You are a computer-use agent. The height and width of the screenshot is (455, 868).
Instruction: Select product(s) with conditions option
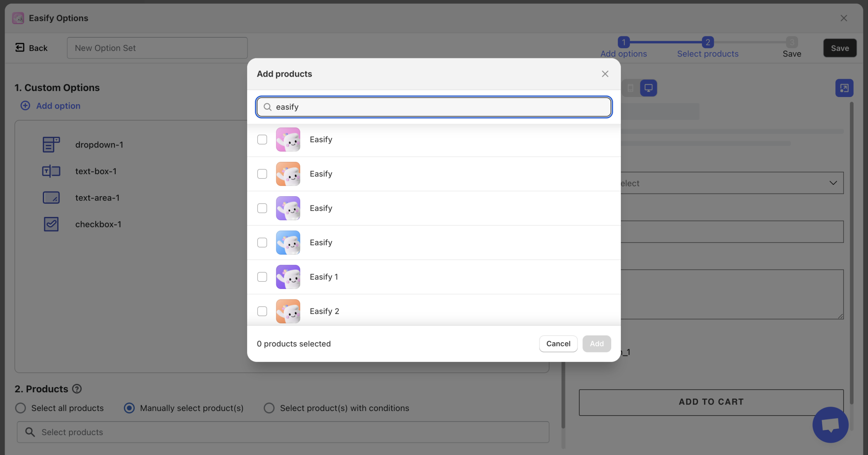click(x=269, y=408)
